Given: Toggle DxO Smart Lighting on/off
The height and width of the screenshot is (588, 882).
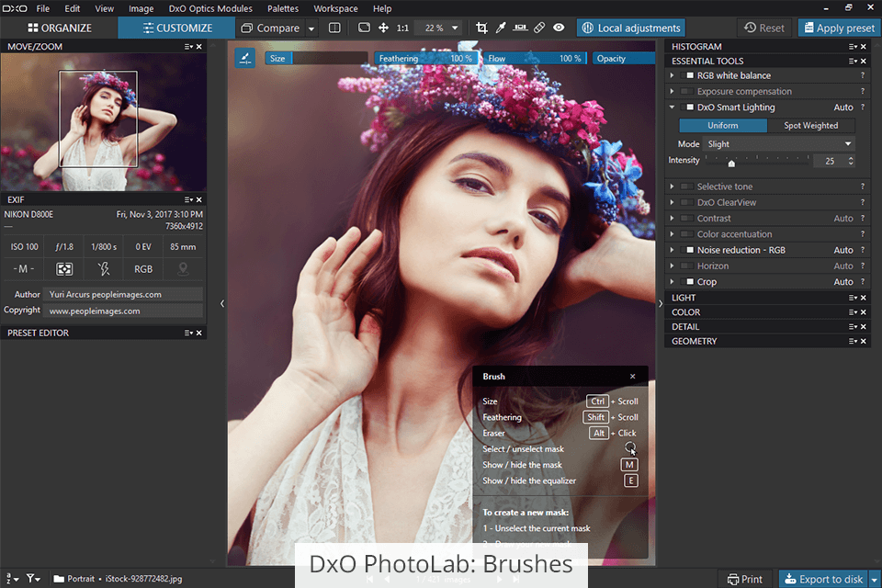Looking at the screenshot, I should 687,107.
